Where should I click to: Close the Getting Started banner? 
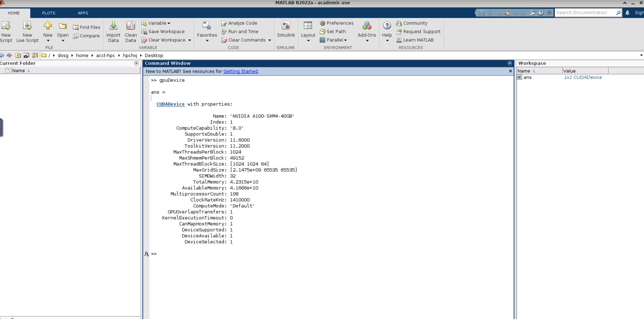tap(510, 71)
